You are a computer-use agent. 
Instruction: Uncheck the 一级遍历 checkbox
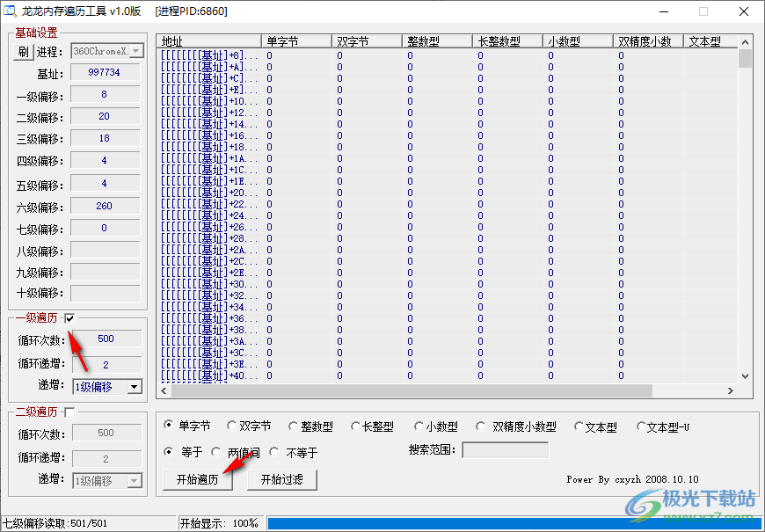(x=69, y=317)
